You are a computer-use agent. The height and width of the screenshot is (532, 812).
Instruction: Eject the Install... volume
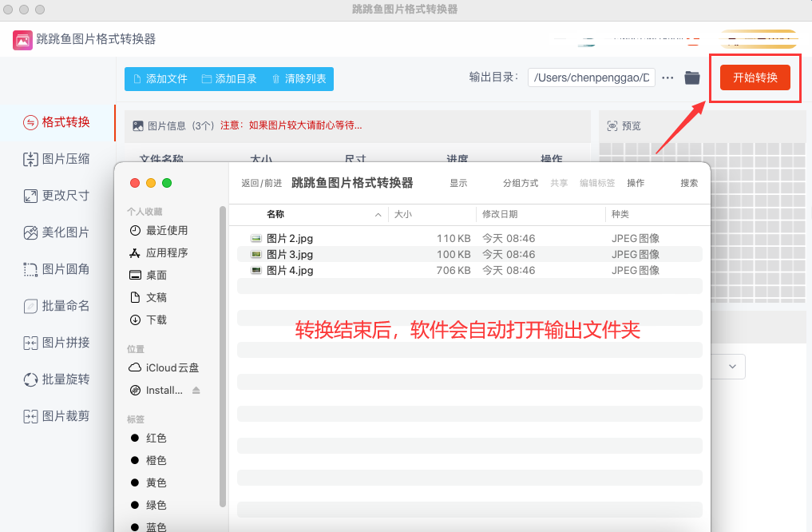(196, 390)
